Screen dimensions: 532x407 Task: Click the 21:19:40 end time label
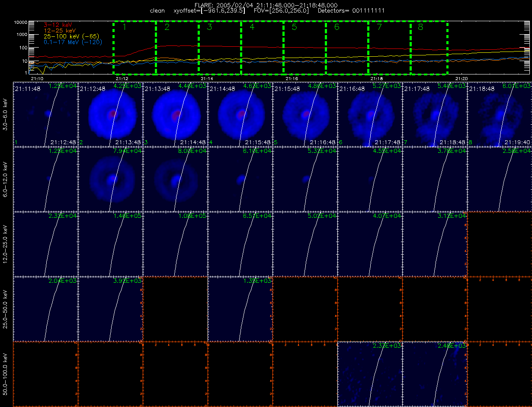click(518, 142)
